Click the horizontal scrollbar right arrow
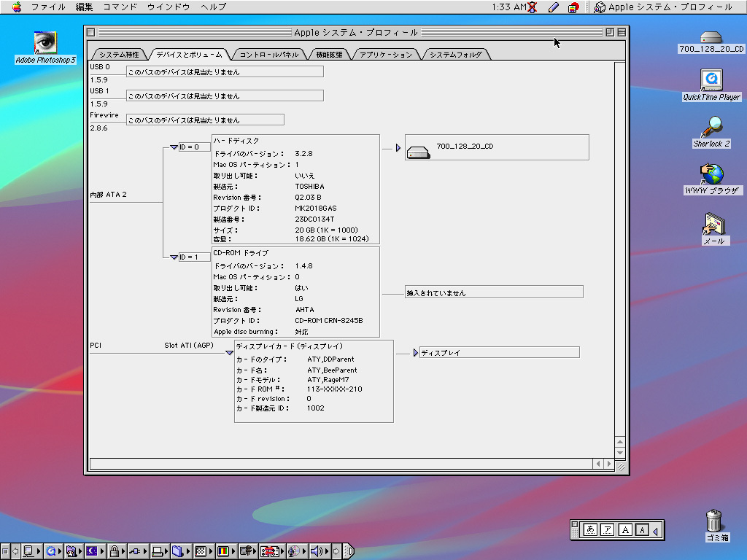The image size is (747, 560). point(608,463)
